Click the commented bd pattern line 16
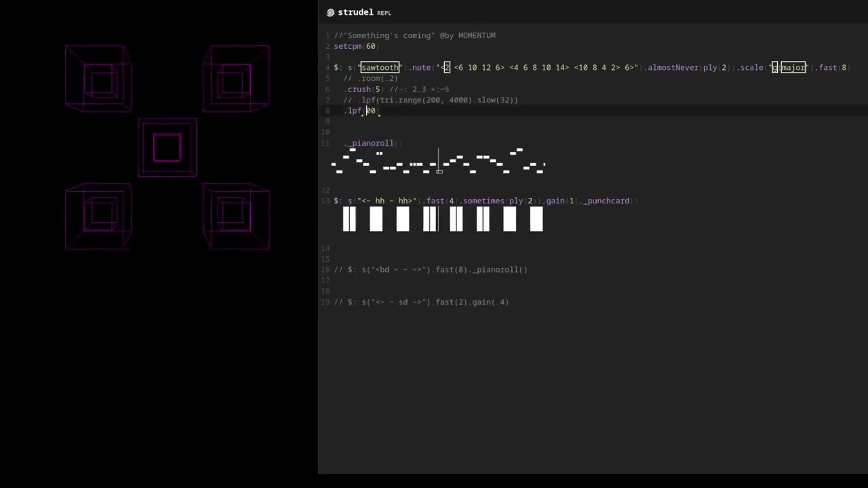The width and height of the screenshot is (868, 488). (431, 270)
